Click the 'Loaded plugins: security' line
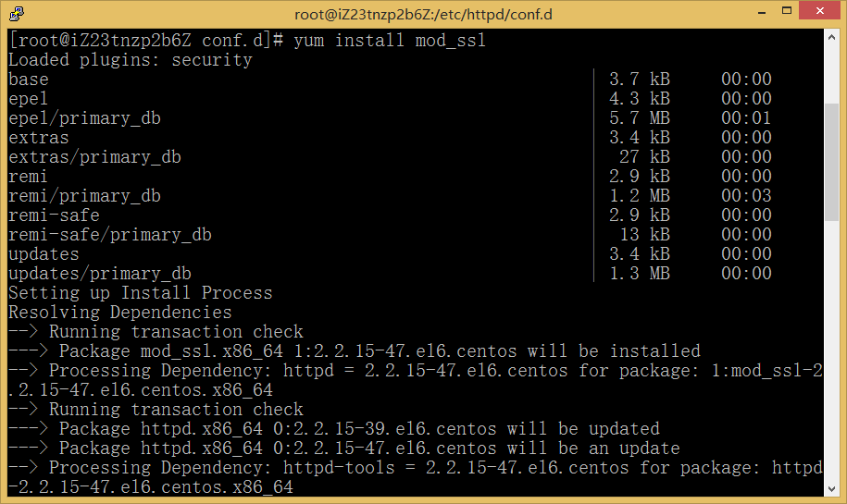Viewport: 847px width, 504px height. 131,60
